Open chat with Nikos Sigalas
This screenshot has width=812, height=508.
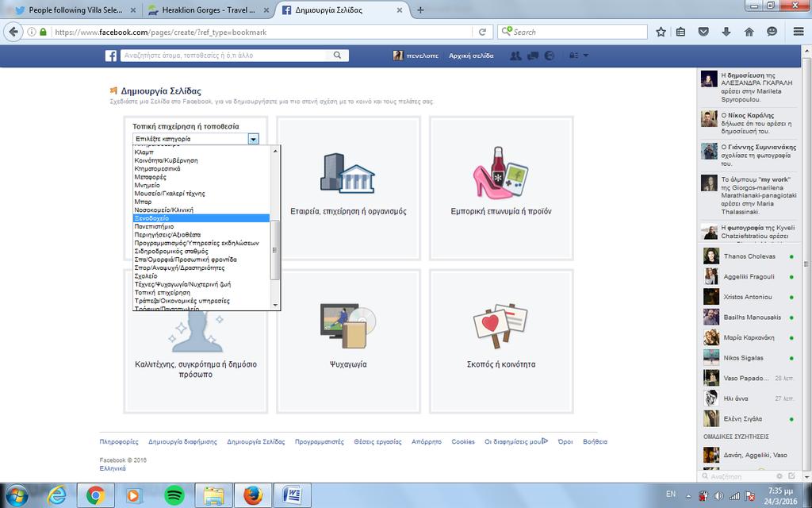point(749,358)
